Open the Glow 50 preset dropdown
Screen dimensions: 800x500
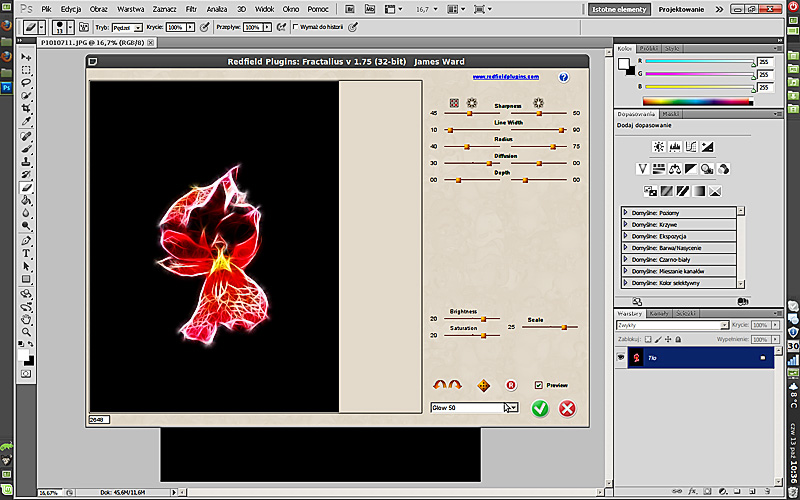point(513,407)
